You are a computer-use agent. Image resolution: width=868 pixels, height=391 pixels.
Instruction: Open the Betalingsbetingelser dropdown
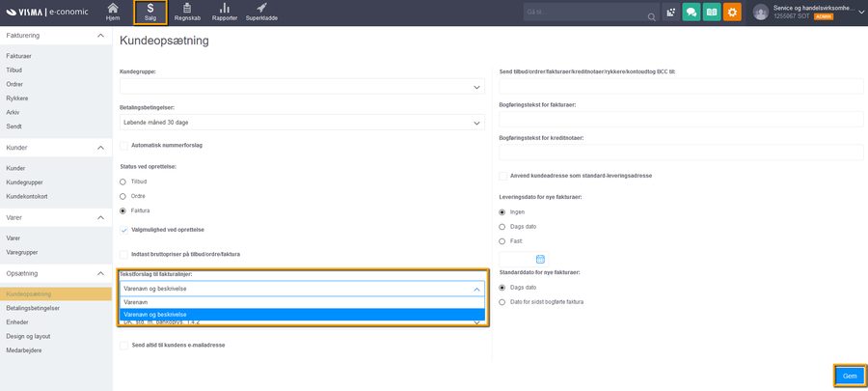(302, 123)
